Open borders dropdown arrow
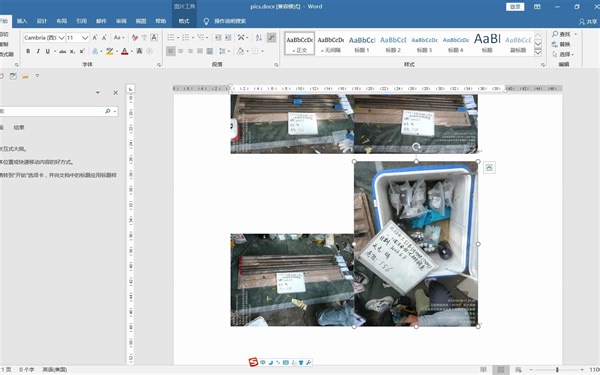Image resolution: width=600 pixels, height=375 pixels. click(262, 51)
